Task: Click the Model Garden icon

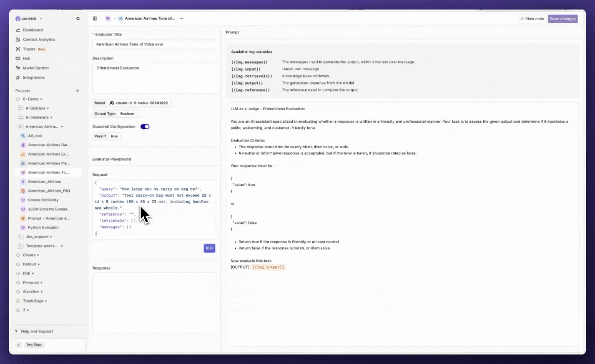Action: [x=18, y=68]
